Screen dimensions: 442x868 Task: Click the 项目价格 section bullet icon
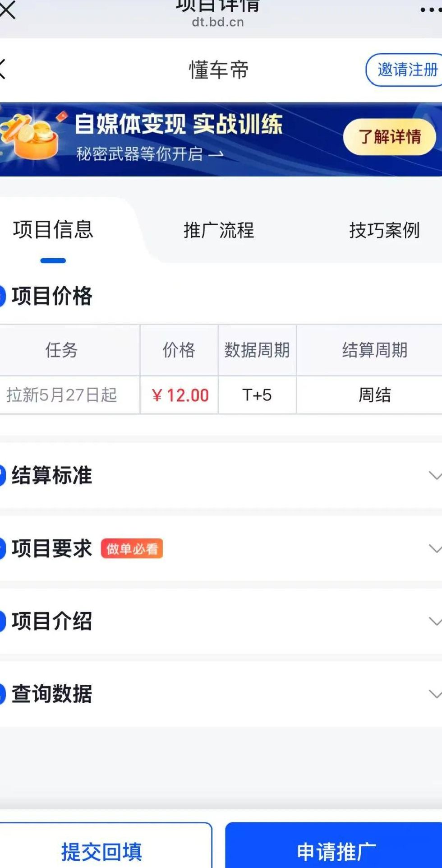[3, 297]
